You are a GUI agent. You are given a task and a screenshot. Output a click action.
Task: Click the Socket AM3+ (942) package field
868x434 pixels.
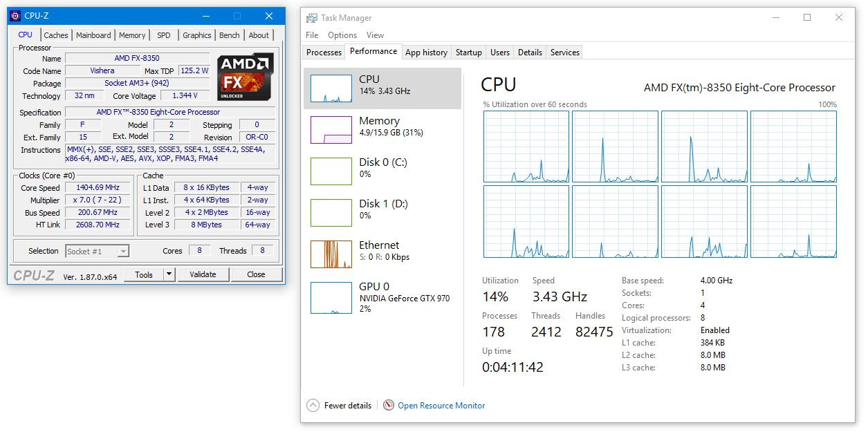click(137, 84)
